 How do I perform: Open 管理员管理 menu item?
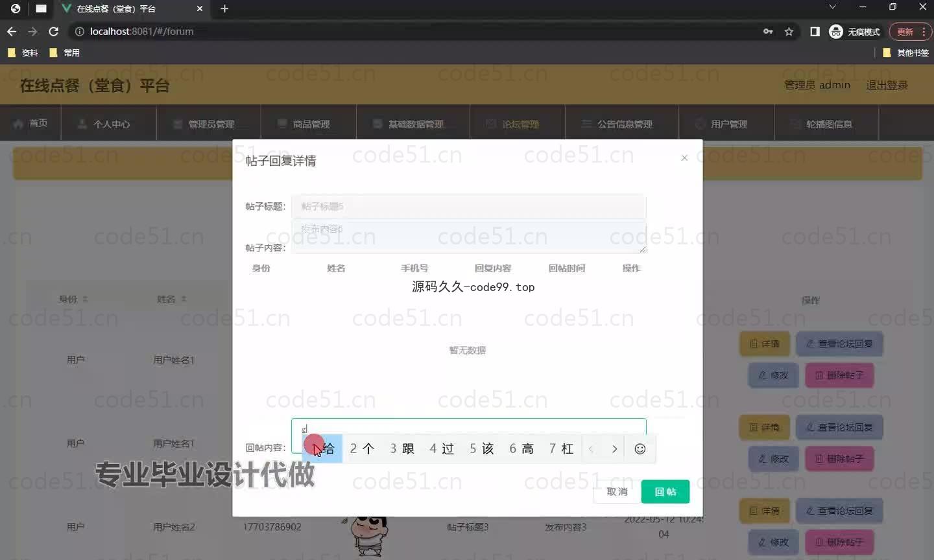click(204, 124)
